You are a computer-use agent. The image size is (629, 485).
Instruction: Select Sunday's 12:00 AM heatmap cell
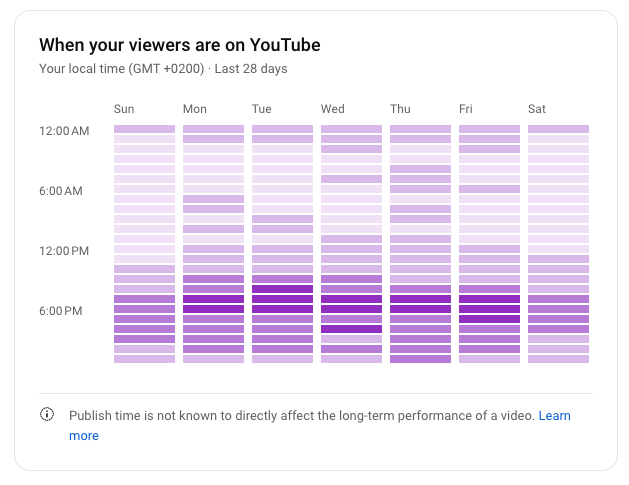144,129
